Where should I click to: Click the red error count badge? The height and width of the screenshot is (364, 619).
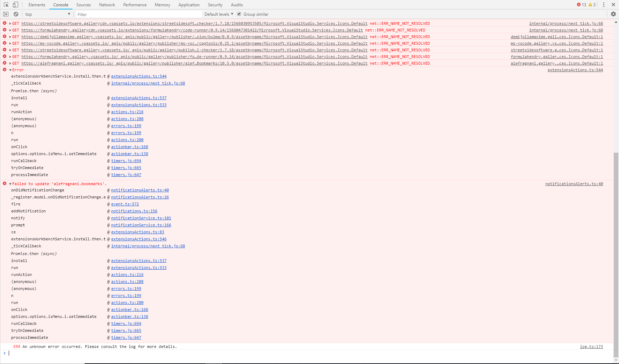click(582, 5)
